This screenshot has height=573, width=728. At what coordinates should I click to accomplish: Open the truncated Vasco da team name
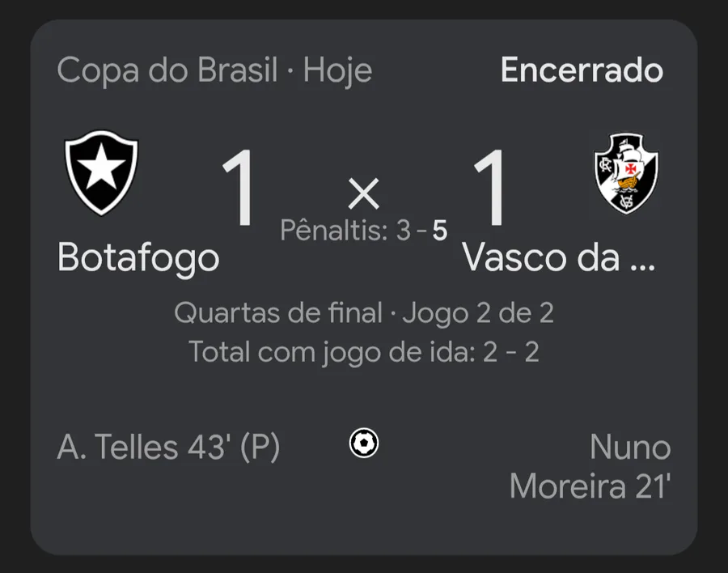558,257
